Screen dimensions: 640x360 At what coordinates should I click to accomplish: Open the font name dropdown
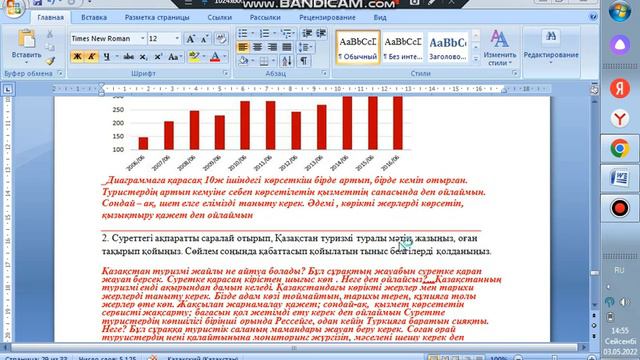click(x=142, y=38)
